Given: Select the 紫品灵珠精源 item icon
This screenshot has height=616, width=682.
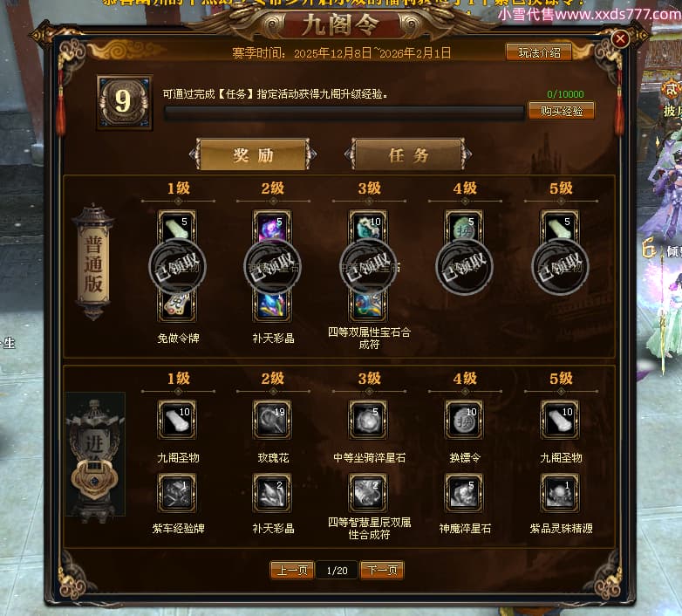Looking at the screenshot, I should click(x=560, y=493).
